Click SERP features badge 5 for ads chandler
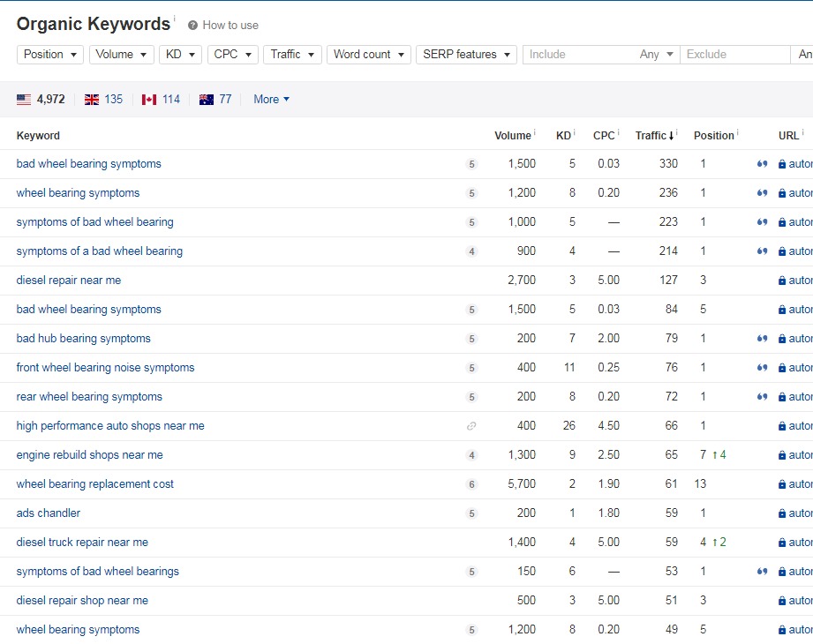 coord(472,513)
